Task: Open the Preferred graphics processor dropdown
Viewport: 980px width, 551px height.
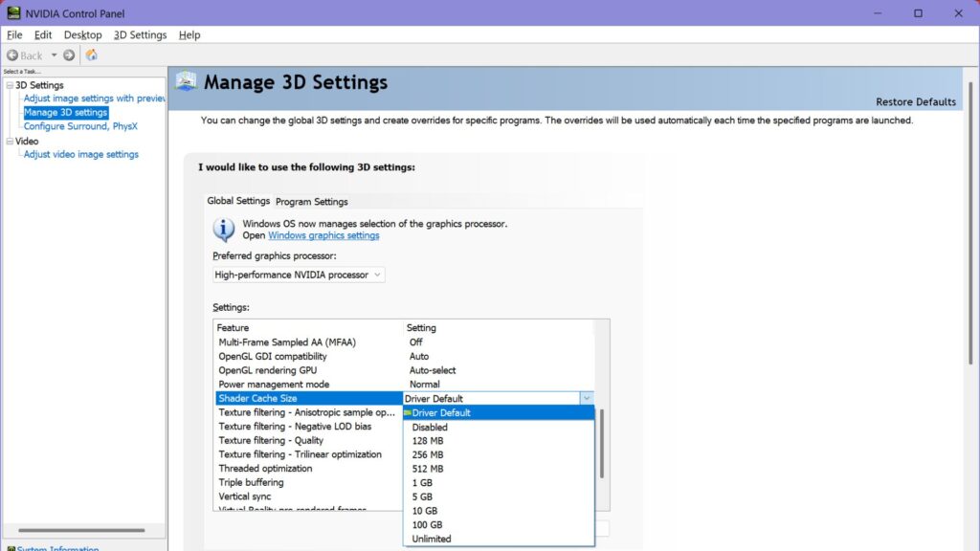Action: click(x=379, y=275)
